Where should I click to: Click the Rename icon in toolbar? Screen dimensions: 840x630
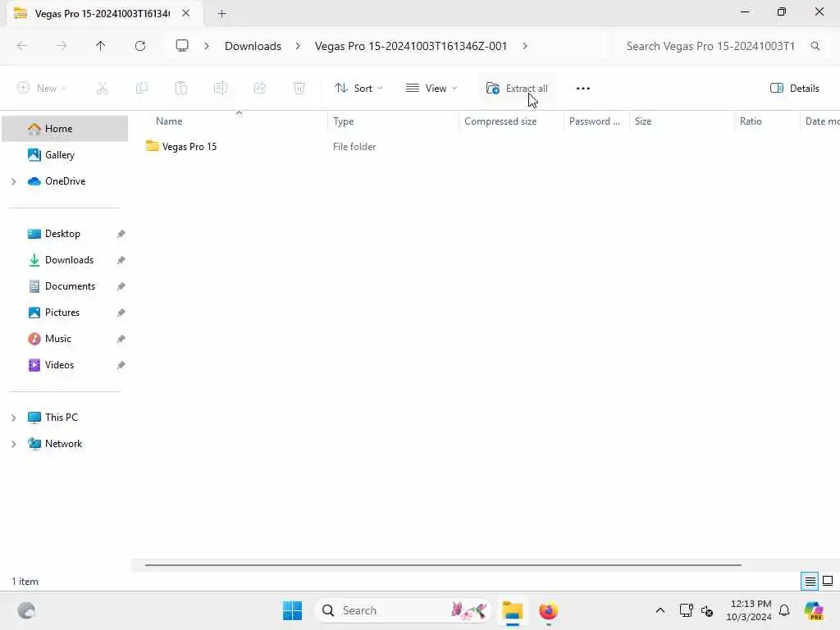tap(221, 89)
